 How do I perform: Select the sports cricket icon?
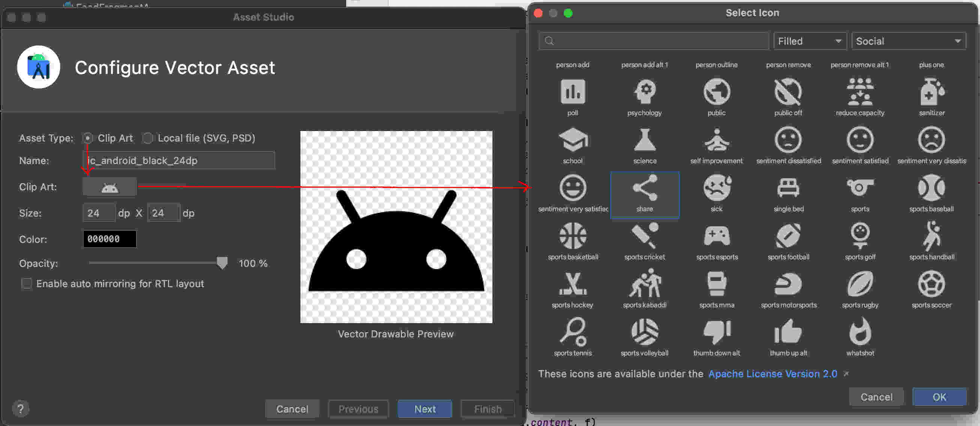pos(644,236)
